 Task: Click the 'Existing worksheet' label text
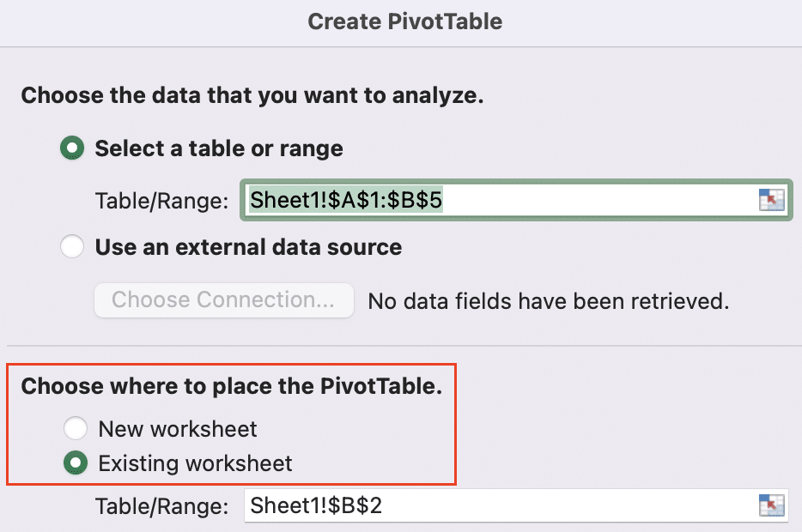click(x=196, y=463)
